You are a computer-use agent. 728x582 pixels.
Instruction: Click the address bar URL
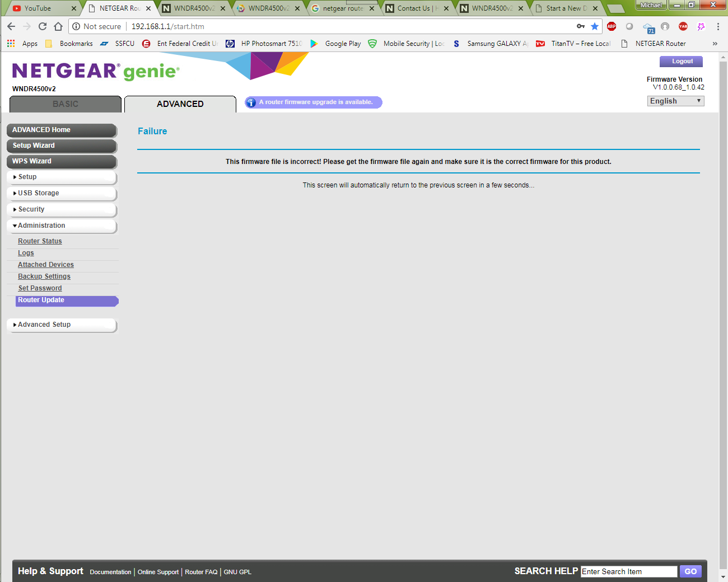point(168,26)
